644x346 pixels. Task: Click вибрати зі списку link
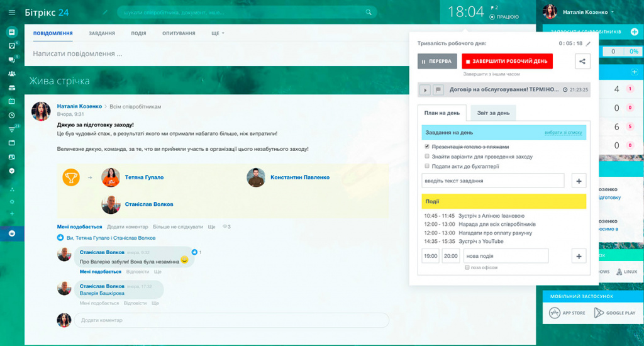tap(563, 133)
